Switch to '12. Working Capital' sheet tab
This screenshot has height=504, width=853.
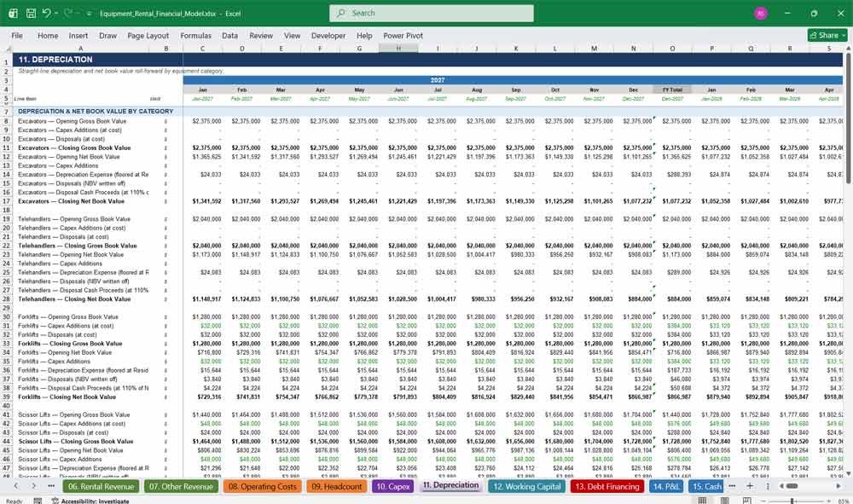526,487
